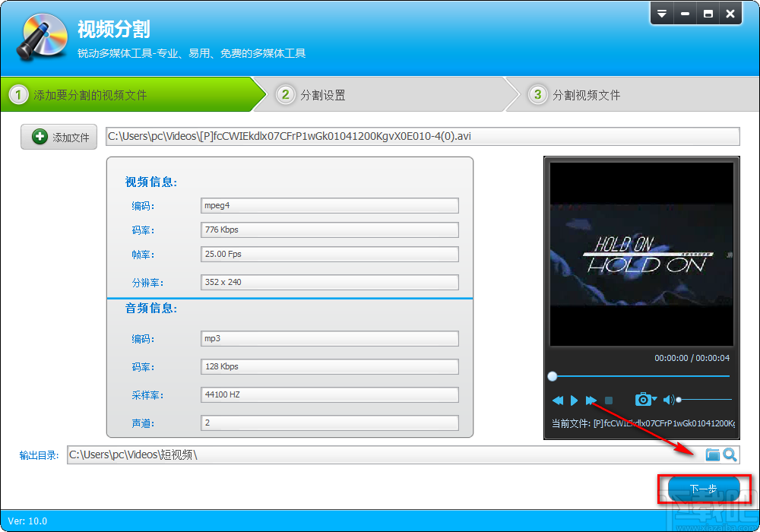Click the volume slider track
Image resolution: width=760 pixels, height=532 pixels.
pos(705,400)
